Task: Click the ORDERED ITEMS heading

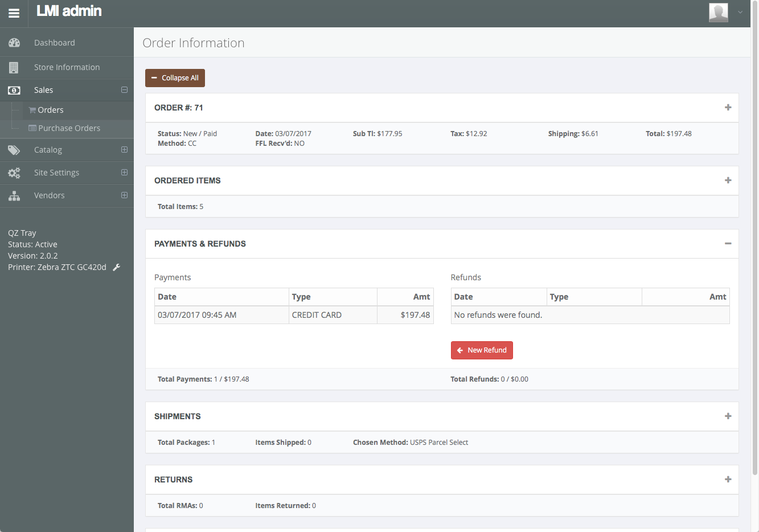Action: coord(187,181)
